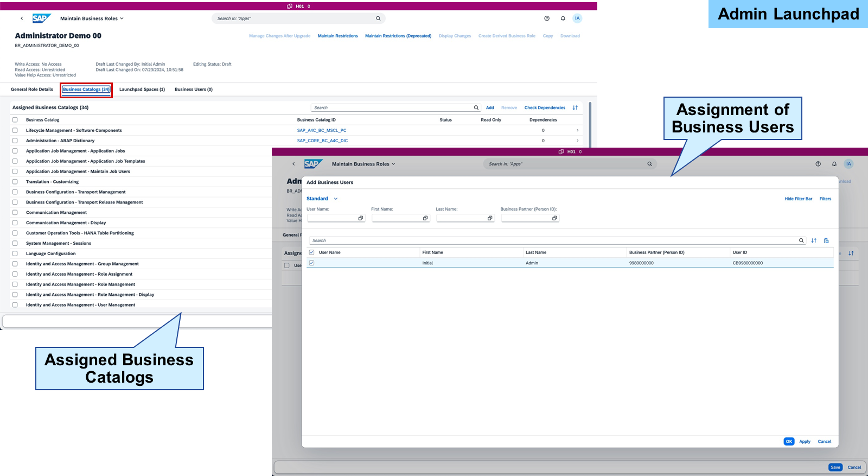Screen dimensions: 868x476
Task: Check Application Job Management - Application Jobs row
Action: pyautogui.click(x=15, y=151)
